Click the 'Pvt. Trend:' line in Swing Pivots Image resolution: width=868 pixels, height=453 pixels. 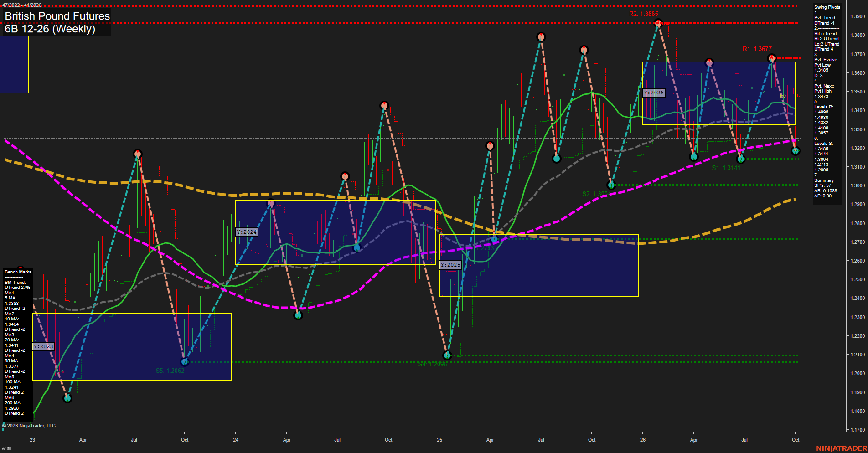825,18
